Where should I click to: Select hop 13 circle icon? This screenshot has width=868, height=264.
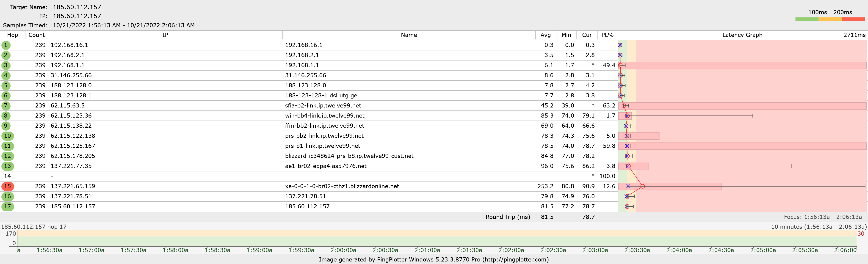(x=7, y=166)
